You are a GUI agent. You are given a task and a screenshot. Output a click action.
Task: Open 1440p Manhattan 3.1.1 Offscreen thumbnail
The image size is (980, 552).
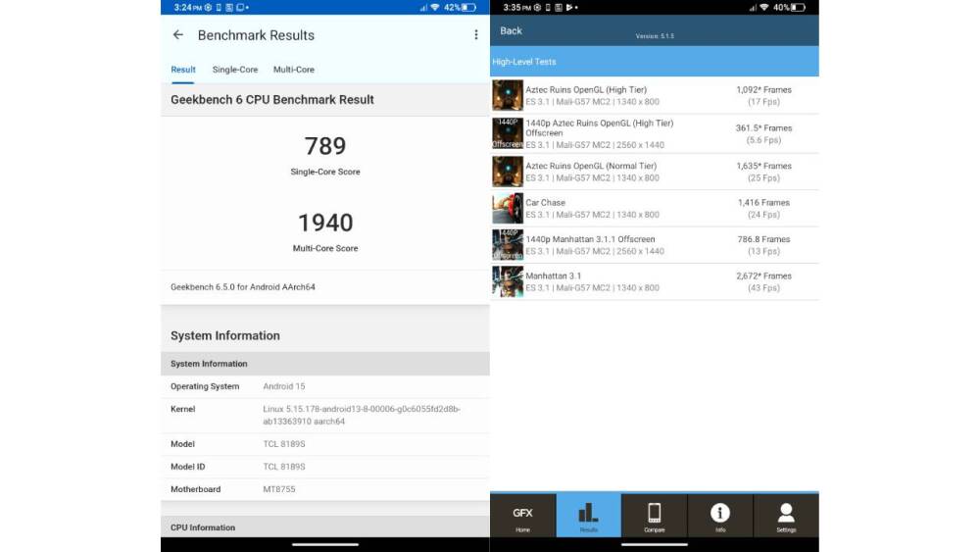(508, 244)
